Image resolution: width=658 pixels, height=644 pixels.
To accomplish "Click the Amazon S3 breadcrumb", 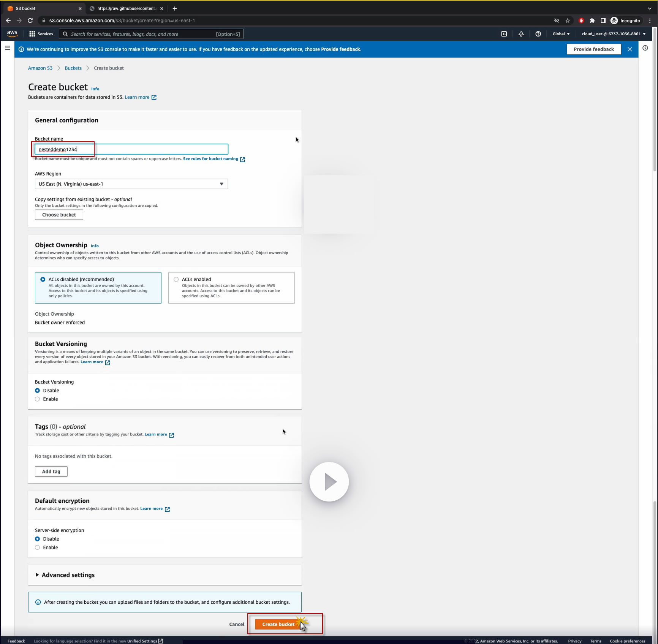I will coord(40,68).
